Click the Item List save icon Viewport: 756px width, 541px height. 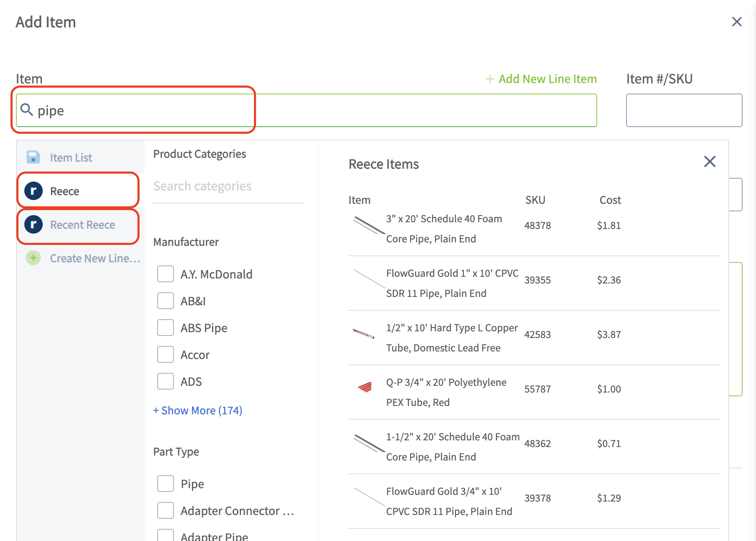[33, 157]
